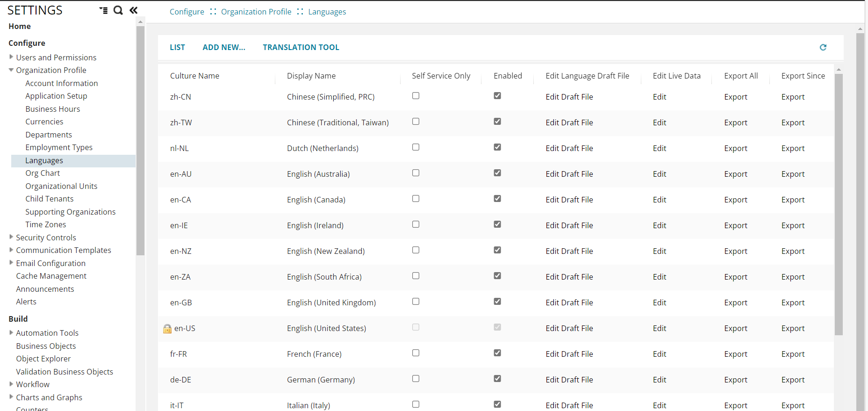Open Time Zones in the sidebar

[x=46, y=224]
